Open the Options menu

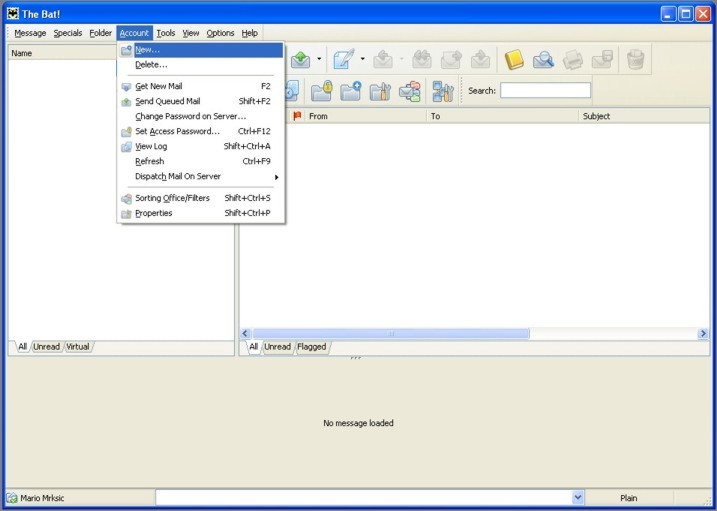220,33
